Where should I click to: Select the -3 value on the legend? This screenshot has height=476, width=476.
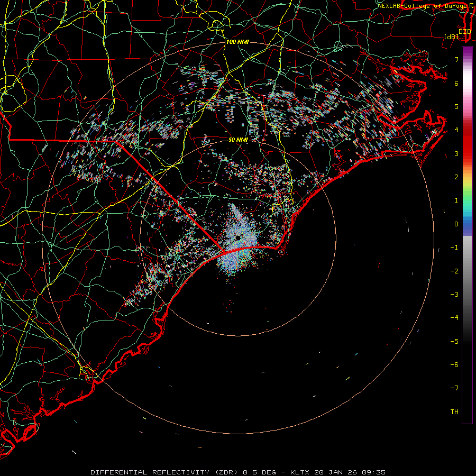(454, 295)
